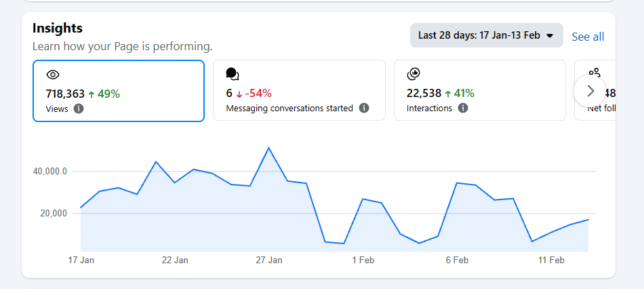
Task: Show info tooltip icon next to Interactions
Action: 463,108
